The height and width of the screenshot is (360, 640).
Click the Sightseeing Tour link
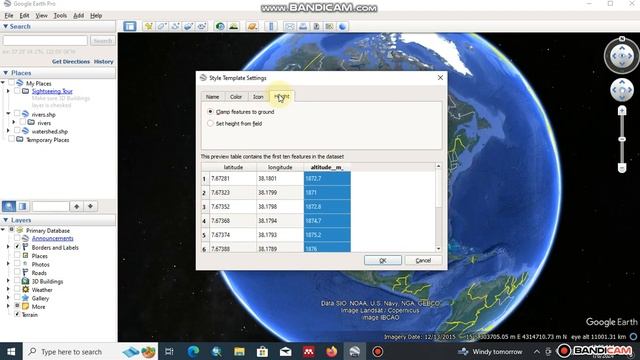52,91
